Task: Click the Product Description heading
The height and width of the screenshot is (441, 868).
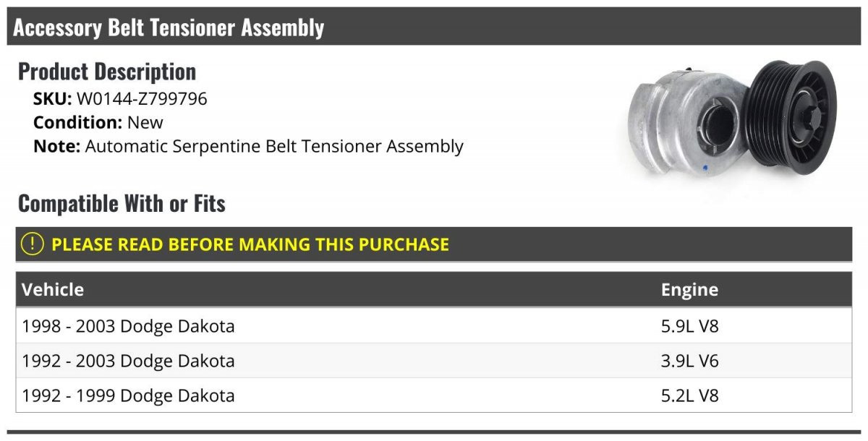Action: (x=107, y=72)
